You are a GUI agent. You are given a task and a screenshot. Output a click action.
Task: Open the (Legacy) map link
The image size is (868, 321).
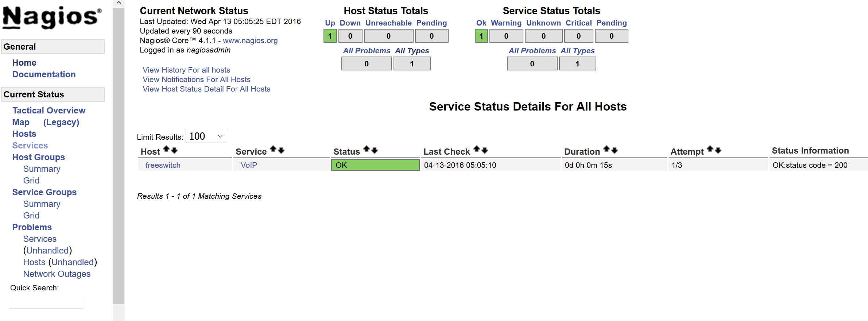point(61,122)
